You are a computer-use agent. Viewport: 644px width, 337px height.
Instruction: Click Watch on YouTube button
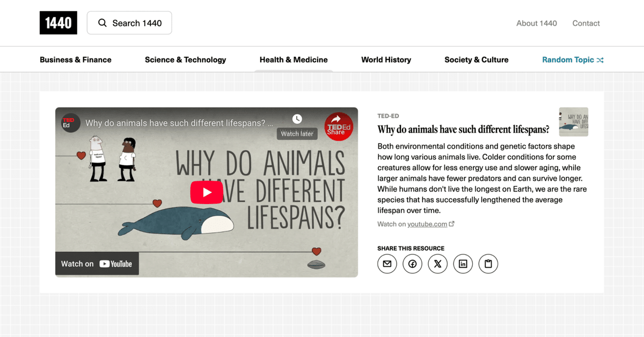(97, 263)
